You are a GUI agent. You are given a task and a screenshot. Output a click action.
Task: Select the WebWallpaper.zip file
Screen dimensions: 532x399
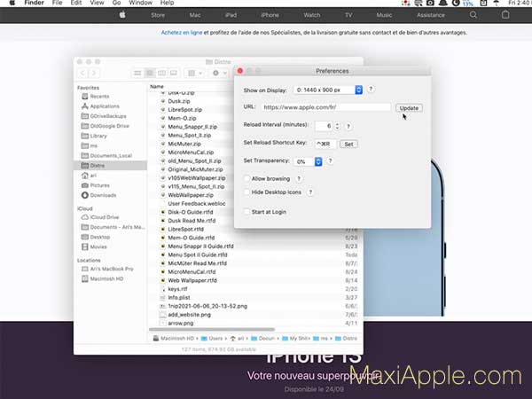(x=191, y=195)
